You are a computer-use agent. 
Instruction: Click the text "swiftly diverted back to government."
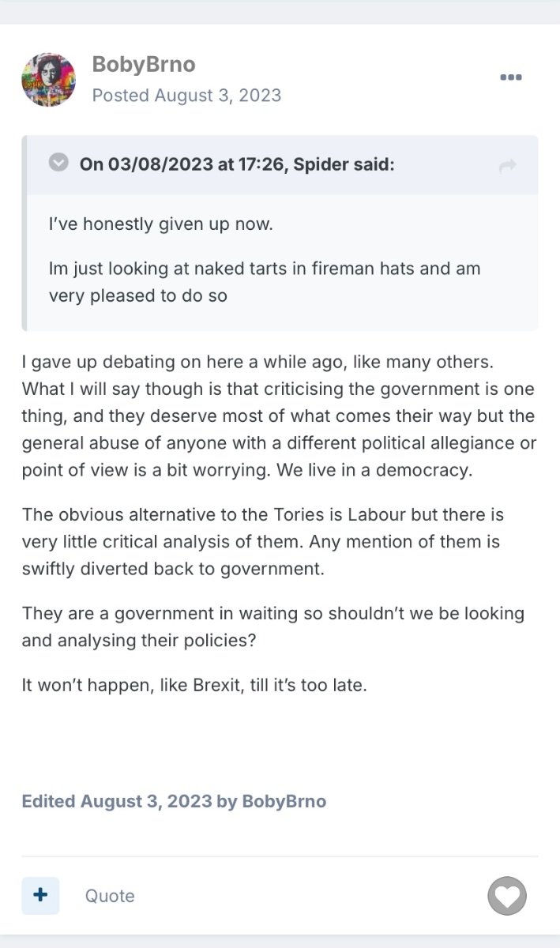point(173,569)
